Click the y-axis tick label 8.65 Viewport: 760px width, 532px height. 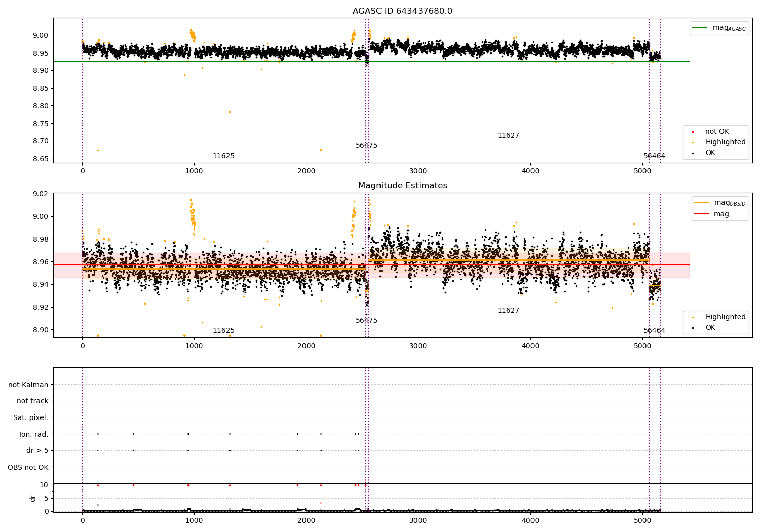point(40,159)
